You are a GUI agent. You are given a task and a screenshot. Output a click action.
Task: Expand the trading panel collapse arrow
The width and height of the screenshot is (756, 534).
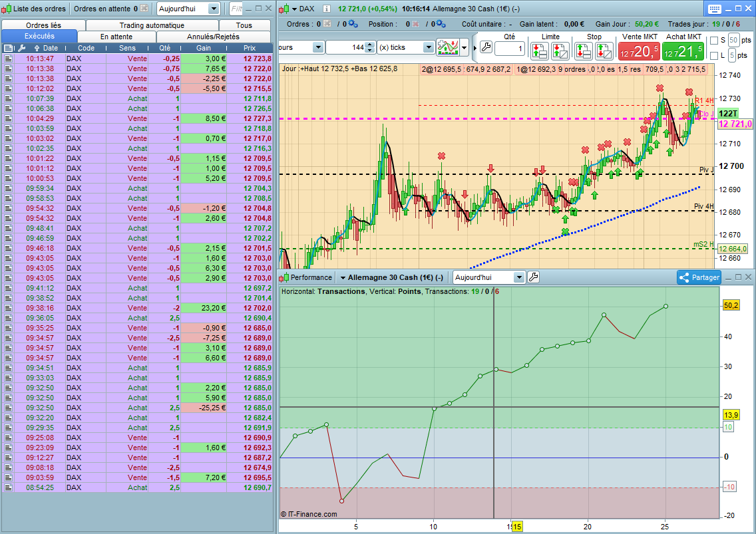click(475, 48)
